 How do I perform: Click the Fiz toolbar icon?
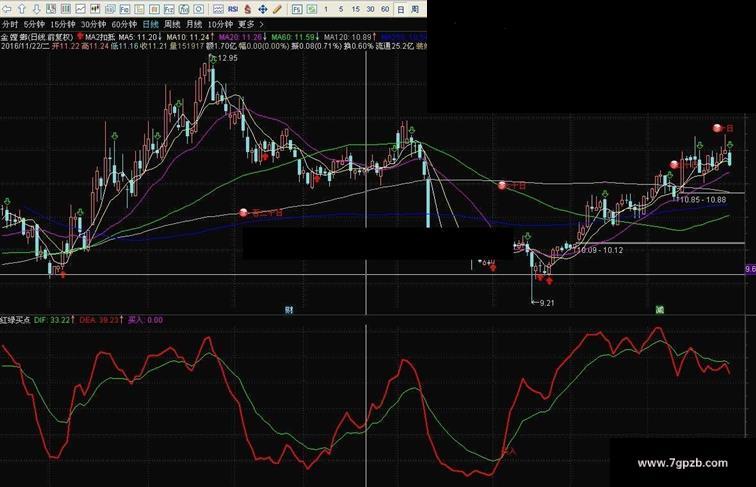pos(169,9)
